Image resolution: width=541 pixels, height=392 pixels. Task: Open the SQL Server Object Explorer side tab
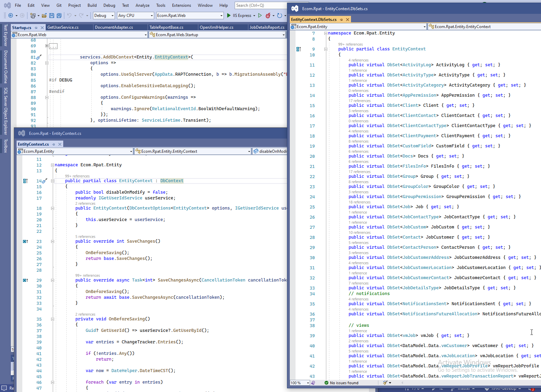pos(5,111)
